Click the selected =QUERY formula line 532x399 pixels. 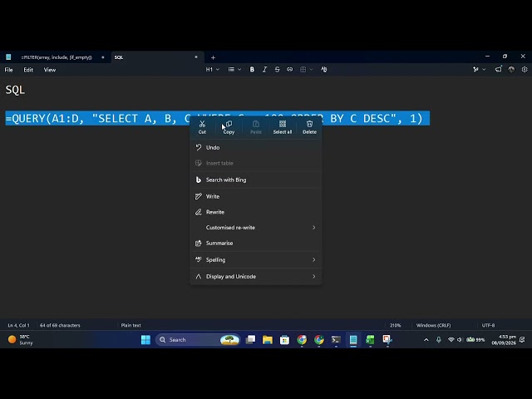[218, 118]
